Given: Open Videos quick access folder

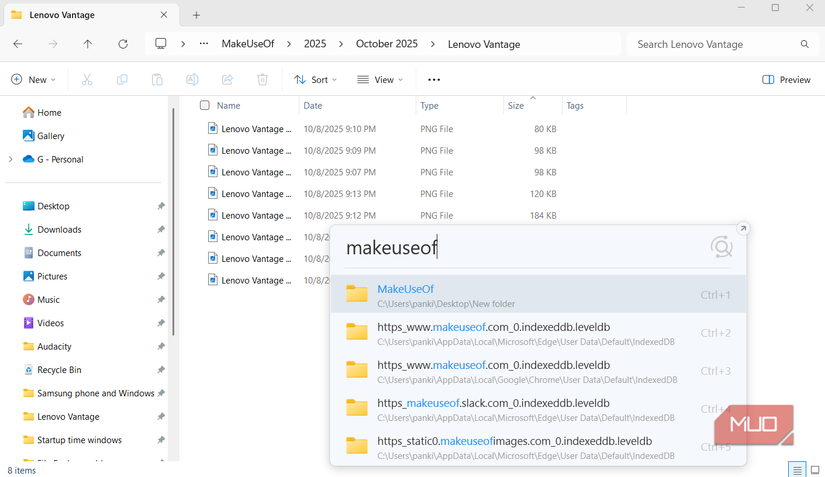Looking at the screenshot, I should coord(44,323).
